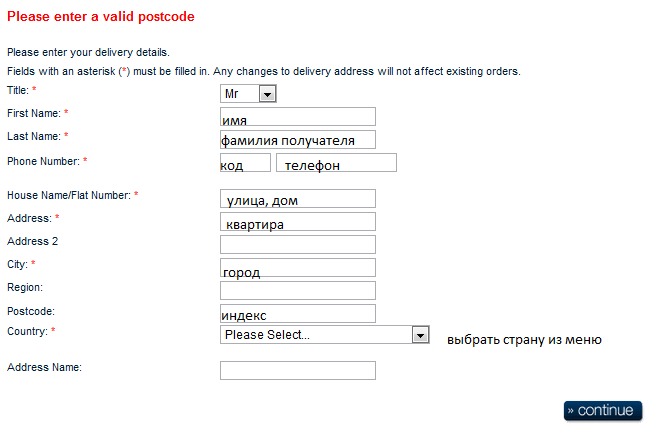665x435 pixels.
Task: Focus the Address input box
Action: point(298,221)
